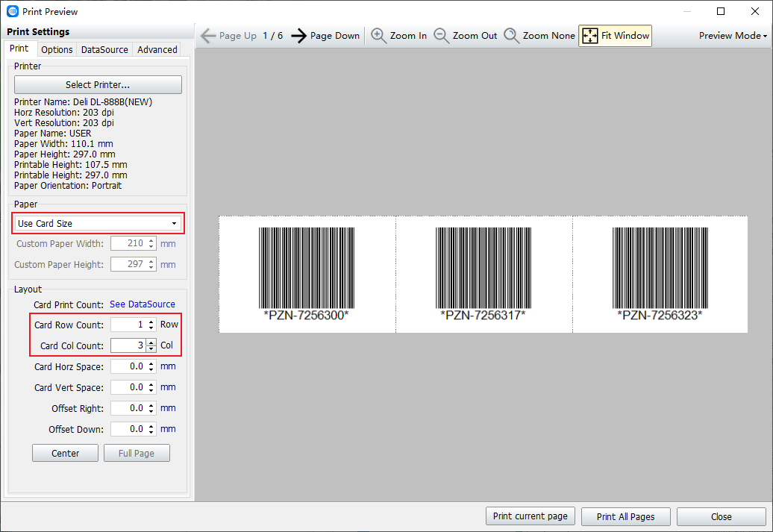Toggle the Fit Window button
This screenshot has width=773, height=532.
616,36
